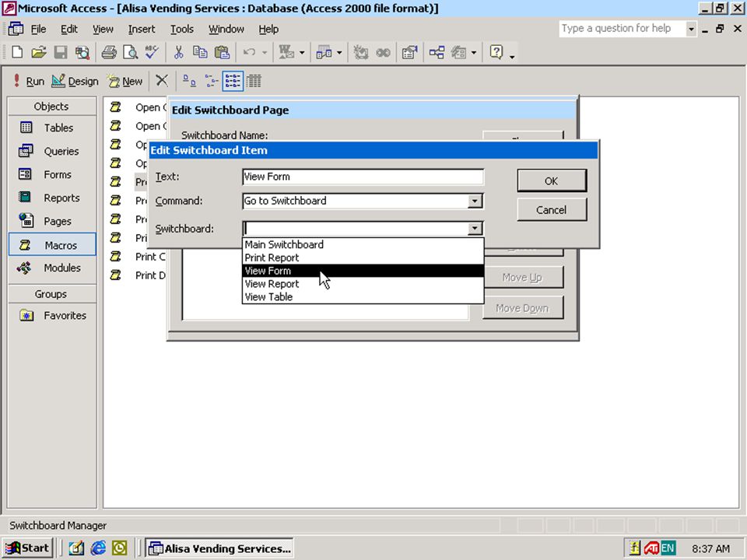Choose View Report from the list

(363, 284)
